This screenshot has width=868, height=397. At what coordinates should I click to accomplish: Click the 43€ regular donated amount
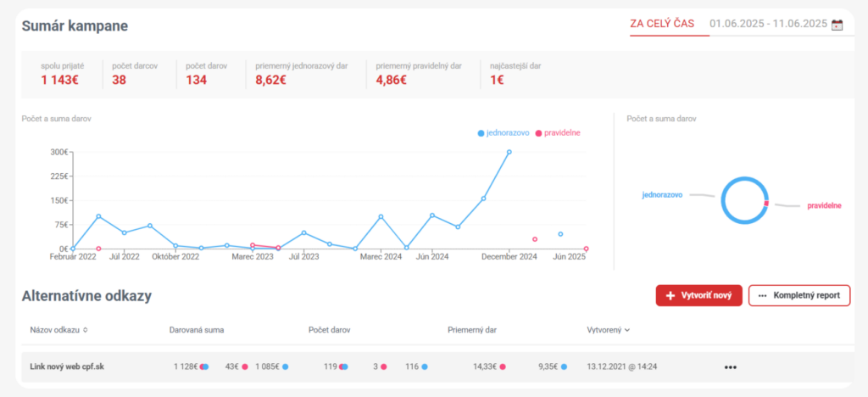pos(233,366)
